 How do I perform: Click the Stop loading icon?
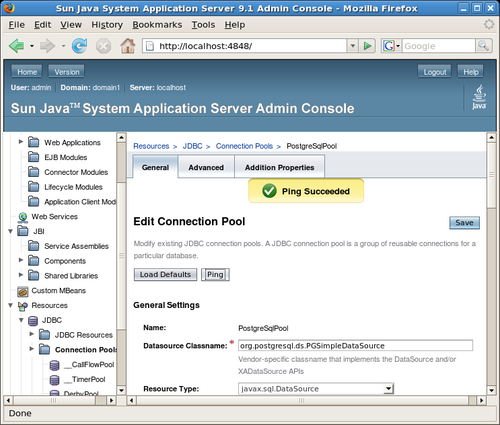click(103, 46)
